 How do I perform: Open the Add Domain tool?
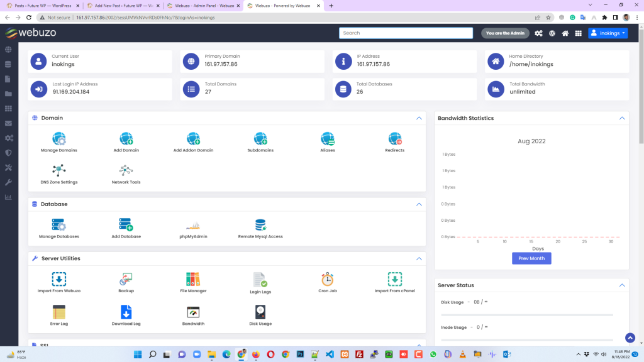(x=126, y=143)
